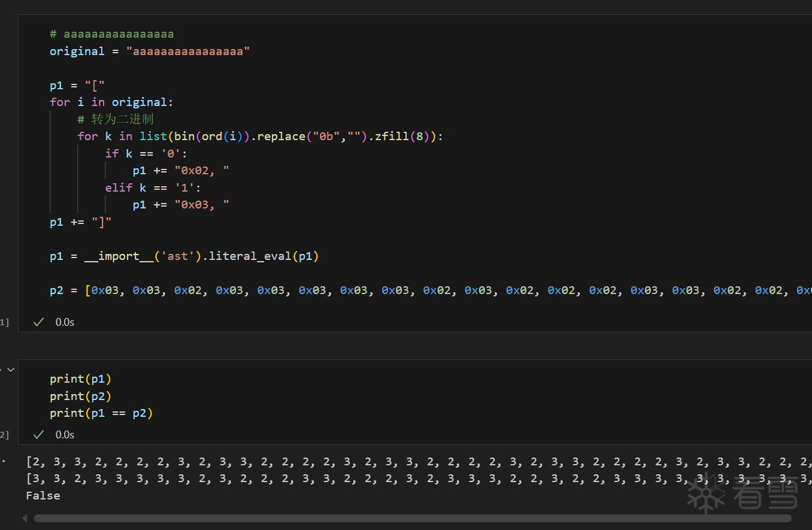Screen dimensions: 812x530
Task: Place cursor on the original string assignment line
Action: pyautogui.click(x=149, y=52)
